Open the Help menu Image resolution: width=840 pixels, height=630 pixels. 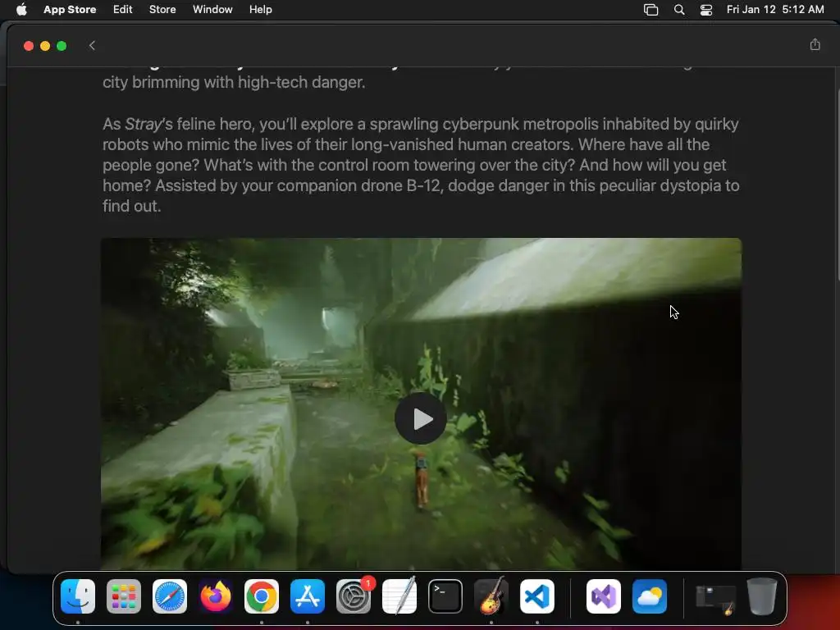click(x=260, y=9)
